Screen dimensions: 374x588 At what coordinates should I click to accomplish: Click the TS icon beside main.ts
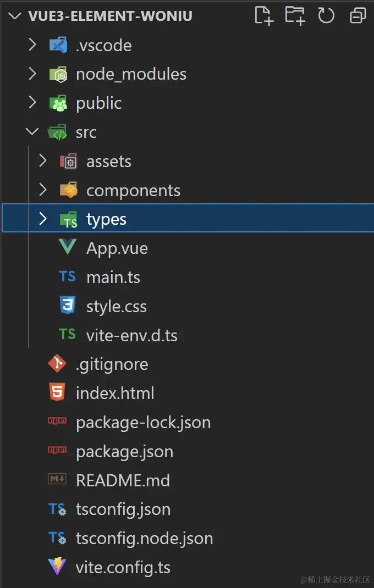pyautogui.click(x=68, y=277)
